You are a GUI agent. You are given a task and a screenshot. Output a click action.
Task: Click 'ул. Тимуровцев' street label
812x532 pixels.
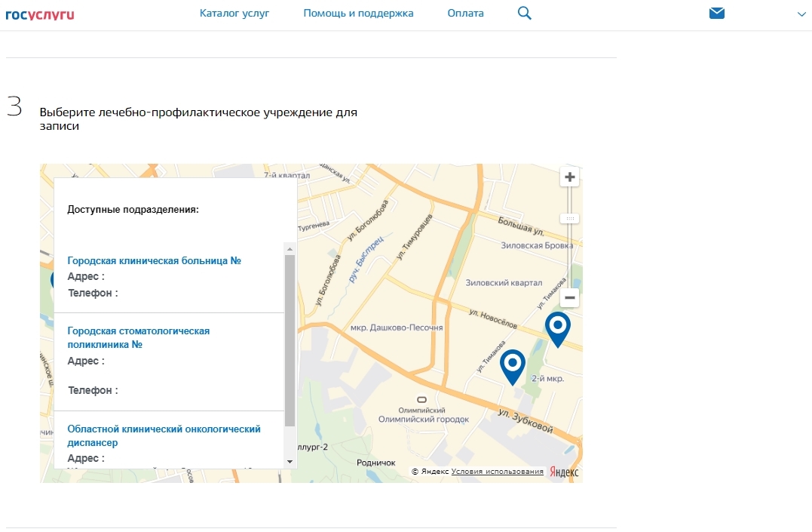click(x=414, y=236)
